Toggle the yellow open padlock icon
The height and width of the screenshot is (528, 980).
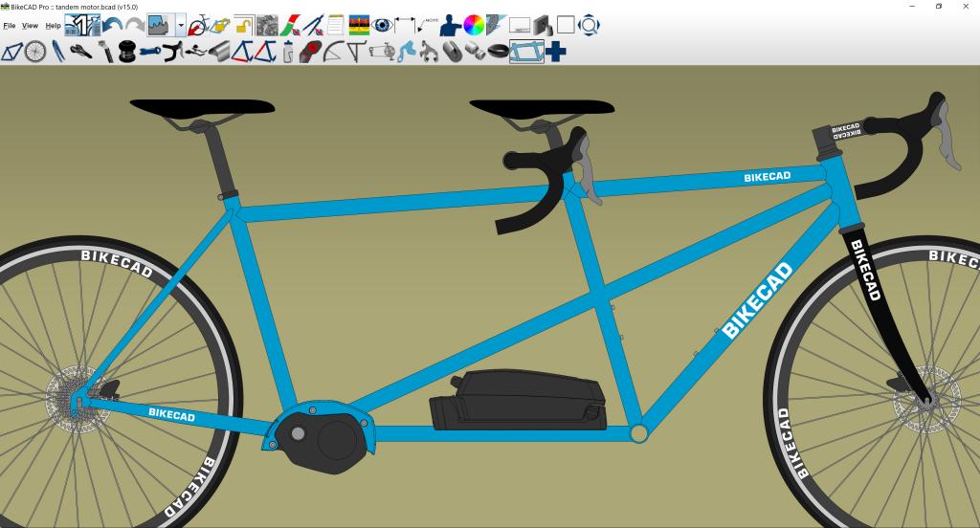tap(244, 26)
